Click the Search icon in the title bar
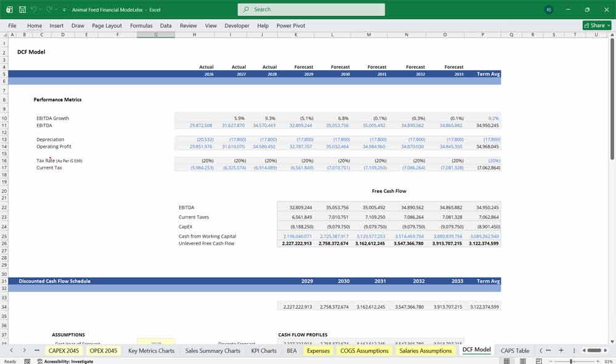Screen dimensions: 616x364 tap(245, 10)
